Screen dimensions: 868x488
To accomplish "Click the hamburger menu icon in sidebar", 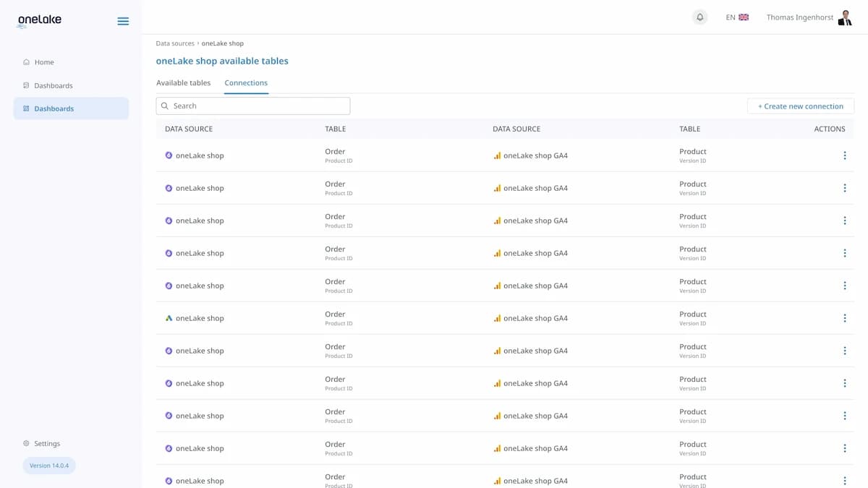I will [x=123, y=21].
